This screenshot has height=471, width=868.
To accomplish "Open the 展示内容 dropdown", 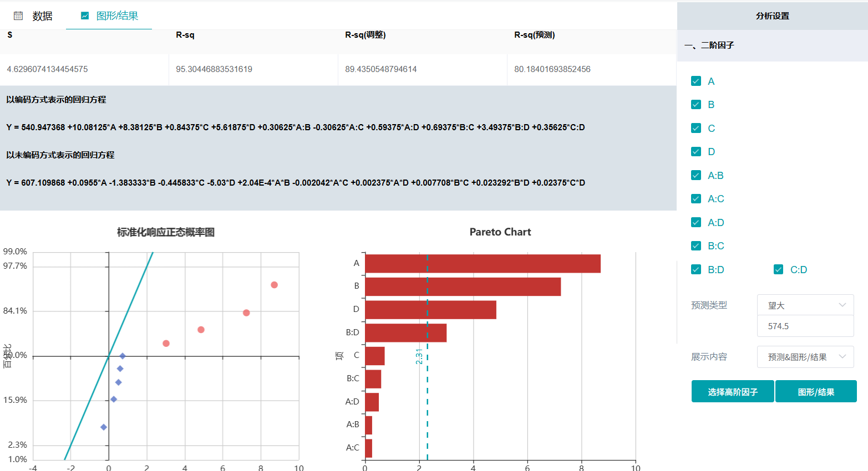I will (805, 357).
